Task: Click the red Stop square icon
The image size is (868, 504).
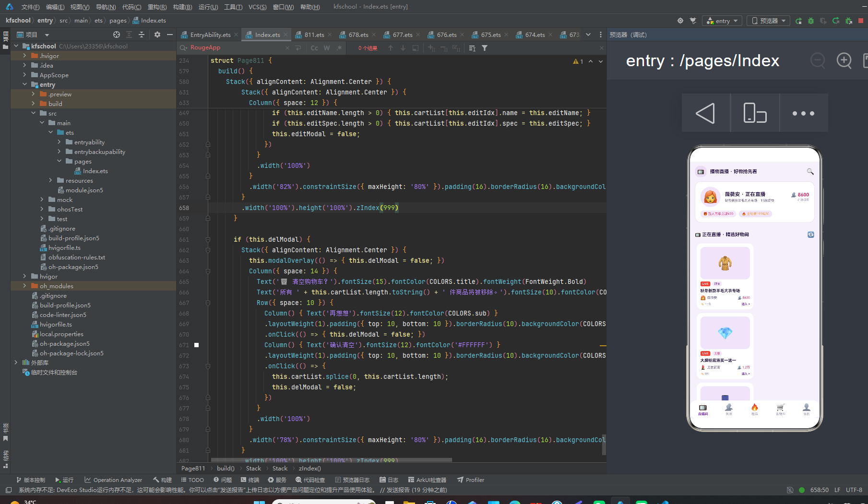Action: point(861,21)
